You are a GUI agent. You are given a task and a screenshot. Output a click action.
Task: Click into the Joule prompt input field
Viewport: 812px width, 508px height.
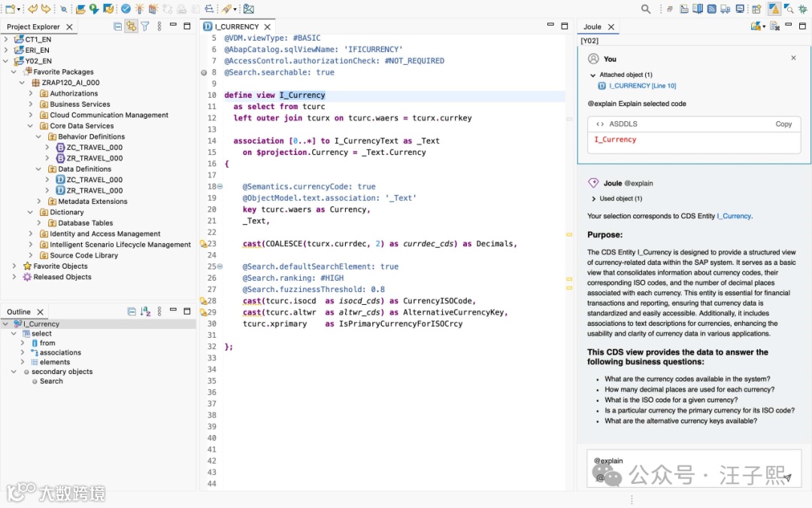(x=694, y=468)
